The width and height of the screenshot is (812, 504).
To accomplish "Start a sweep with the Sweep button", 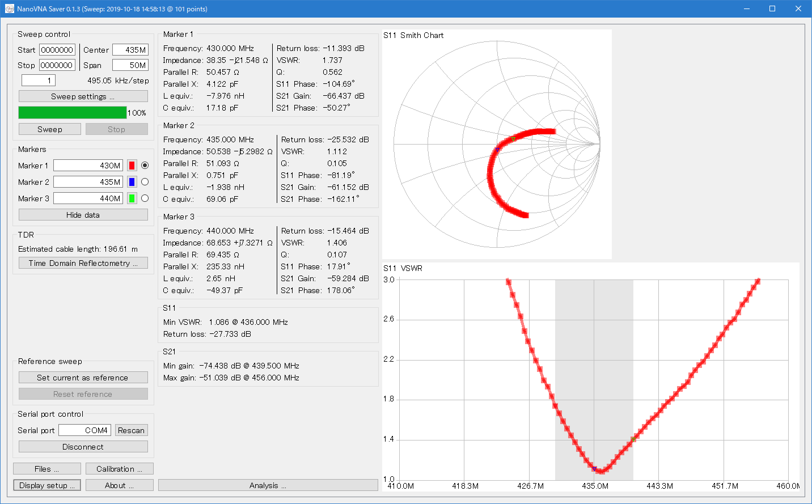I will 50,129.
